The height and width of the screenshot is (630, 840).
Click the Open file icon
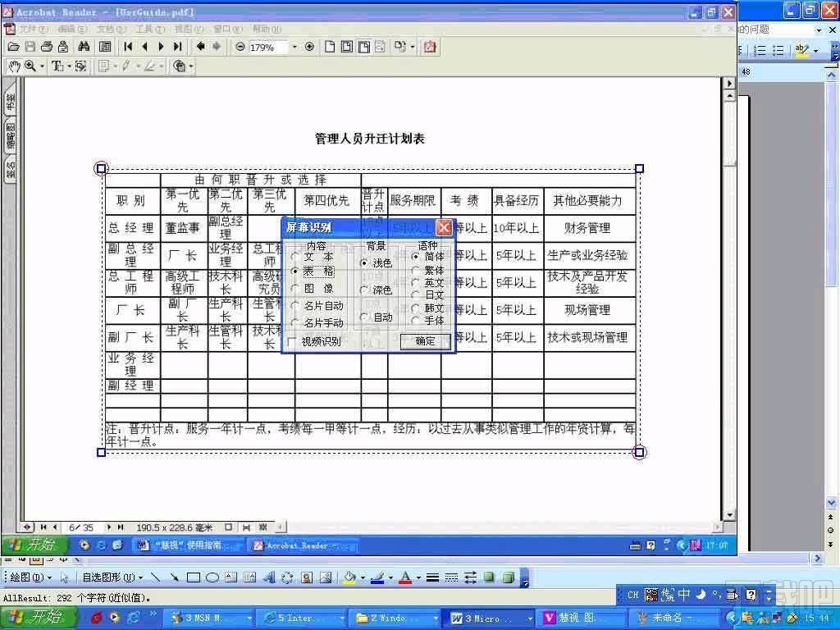click(x=12, y=47)
